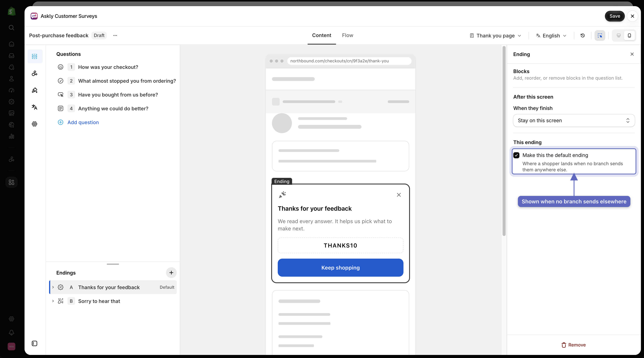
Task: Close the Ending panel
Action: [632, 54]
